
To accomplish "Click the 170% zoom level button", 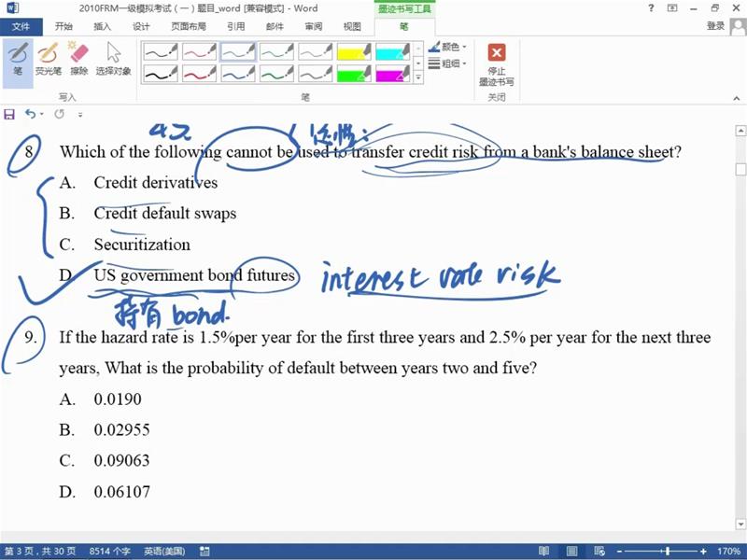I will click(726, 552).
